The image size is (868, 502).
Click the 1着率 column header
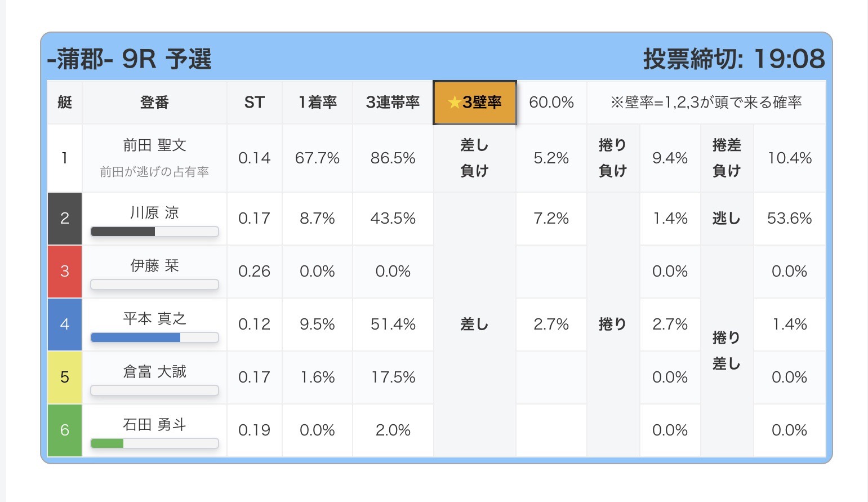[317, 103]
